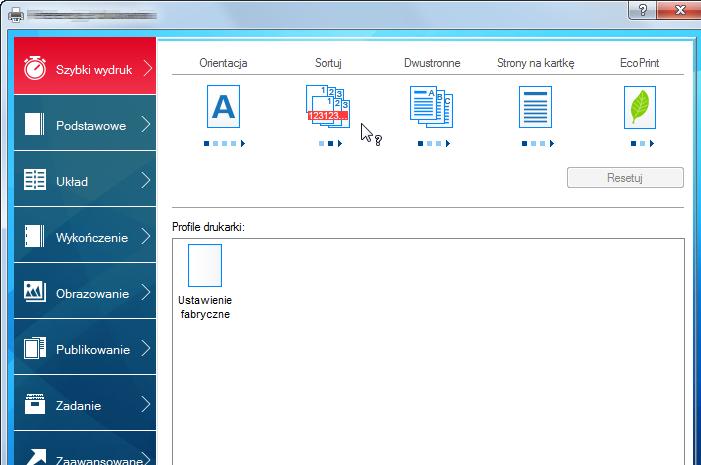This screenshot has width=701, height=465.
Task: Toggle the Sortuj collate icon
Action: coord(328,106)
